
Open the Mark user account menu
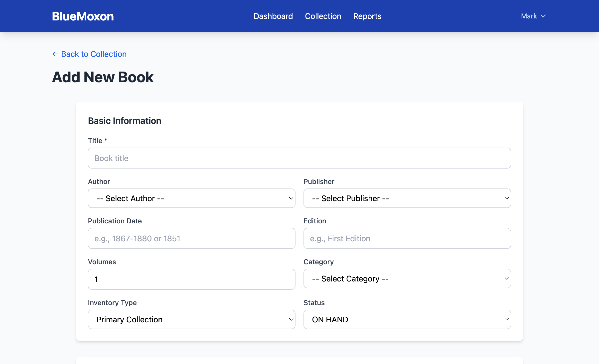[x=533, y=16]
